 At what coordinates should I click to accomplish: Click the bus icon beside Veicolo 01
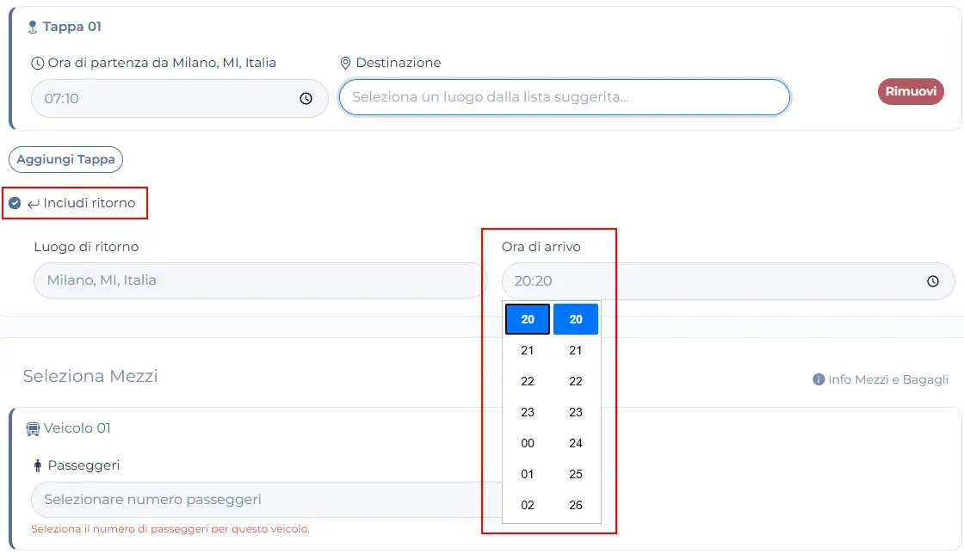tap(33, 429)
